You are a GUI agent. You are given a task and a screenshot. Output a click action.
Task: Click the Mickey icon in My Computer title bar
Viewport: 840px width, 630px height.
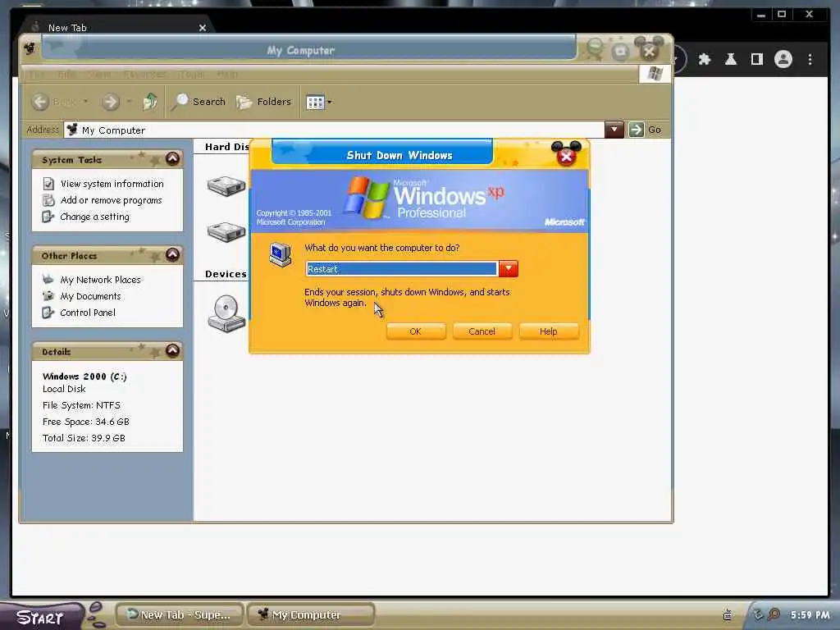tap(30, 48)
